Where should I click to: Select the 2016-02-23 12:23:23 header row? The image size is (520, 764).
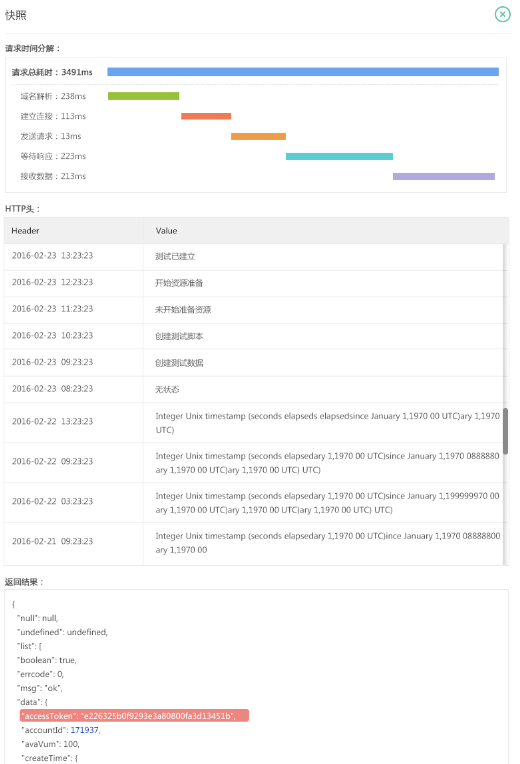(253, 283)
